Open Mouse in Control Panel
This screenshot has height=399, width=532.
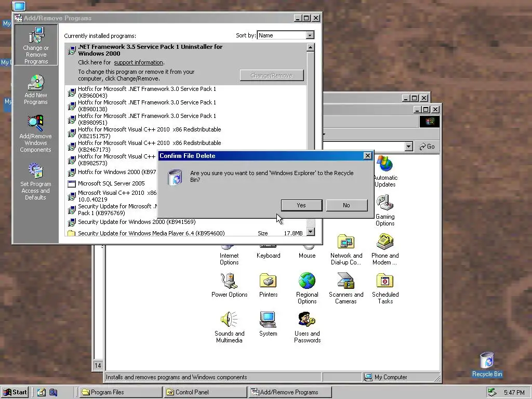pos(307,253)
